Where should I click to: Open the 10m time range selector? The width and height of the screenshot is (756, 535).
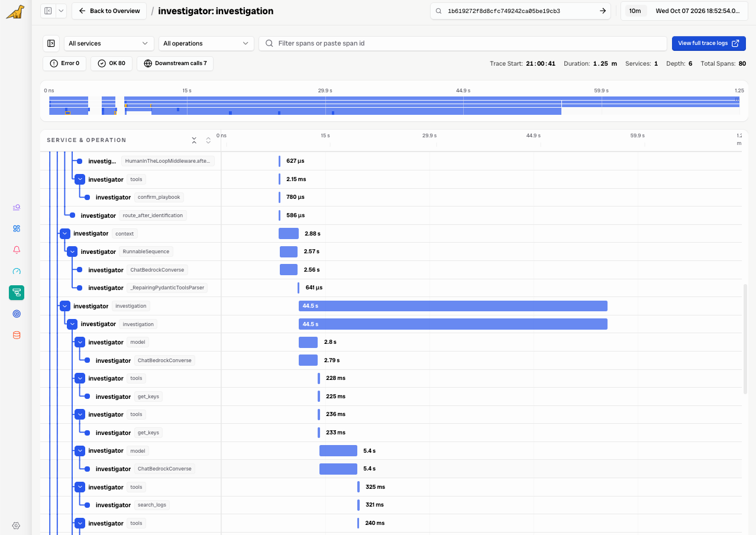635,11
